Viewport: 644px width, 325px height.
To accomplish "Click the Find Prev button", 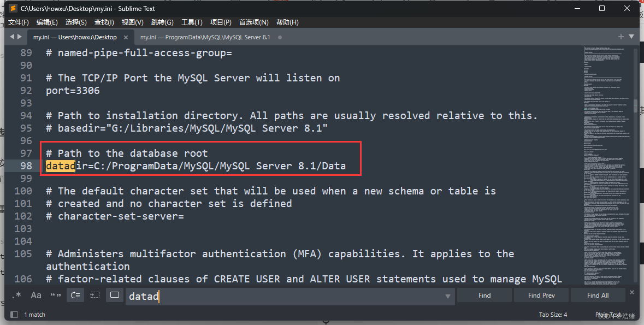I will [x=541, y=296].
